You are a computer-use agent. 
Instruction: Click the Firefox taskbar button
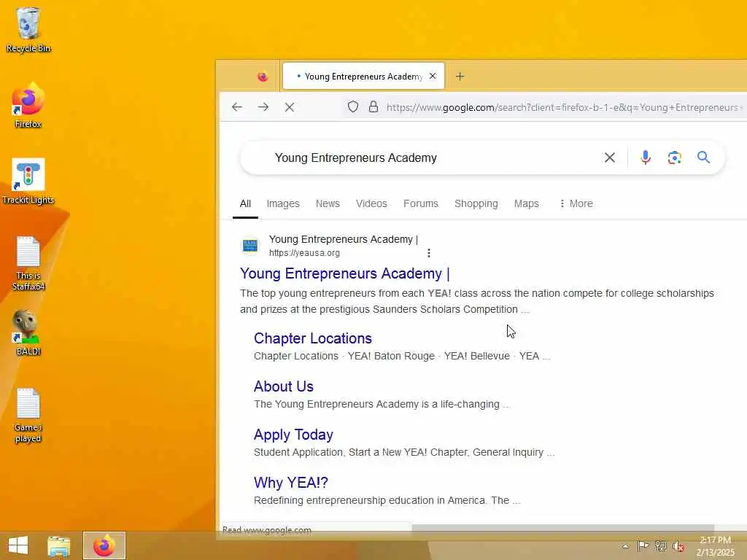point(104,545)
